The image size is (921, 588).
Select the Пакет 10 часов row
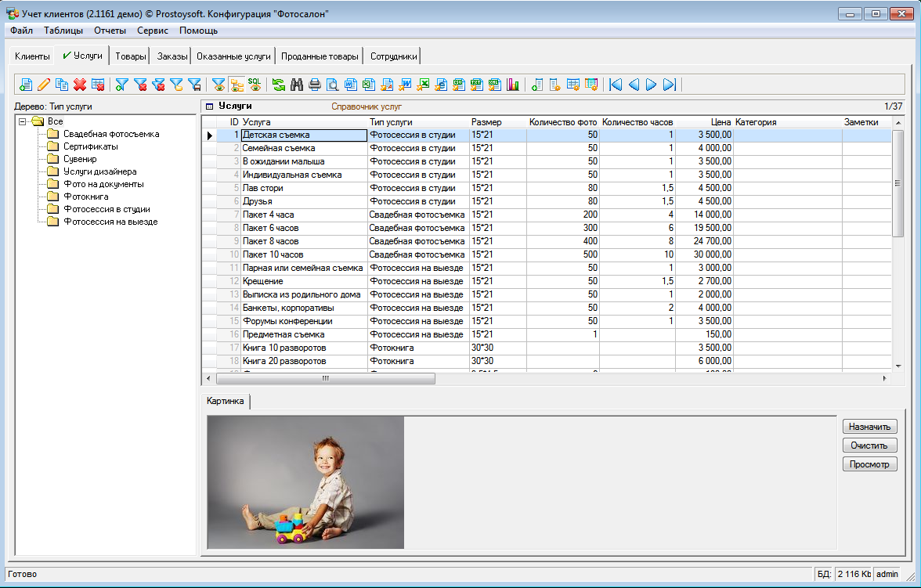[547, 254]
